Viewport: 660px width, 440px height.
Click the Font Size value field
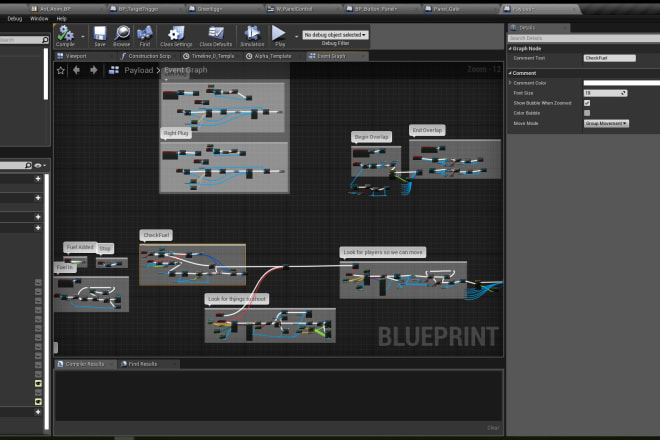[x=602, y=93]
